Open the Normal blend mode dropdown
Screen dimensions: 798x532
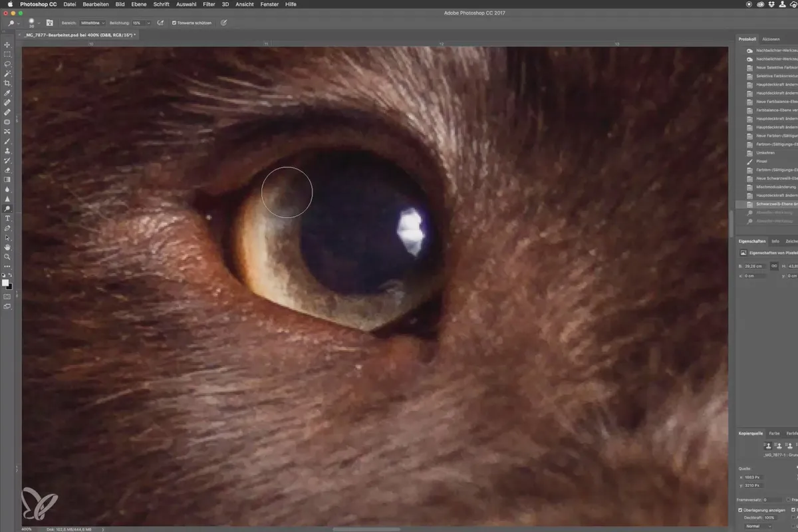[758, 526]
